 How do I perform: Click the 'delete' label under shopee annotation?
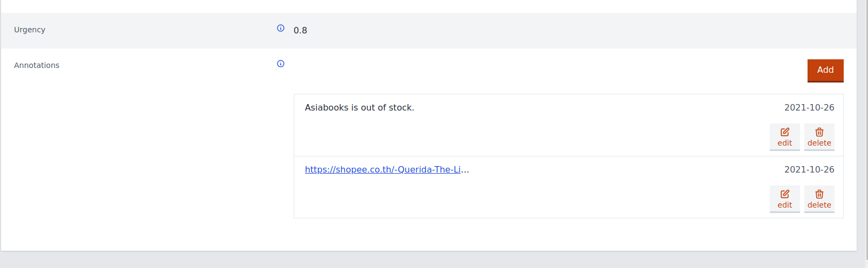[x=819, y=205]
